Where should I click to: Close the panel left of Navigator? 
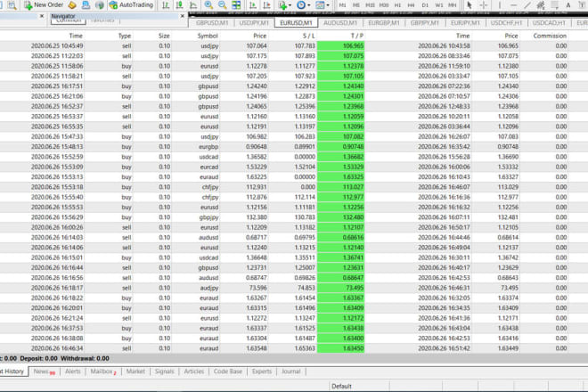point(42,16)
